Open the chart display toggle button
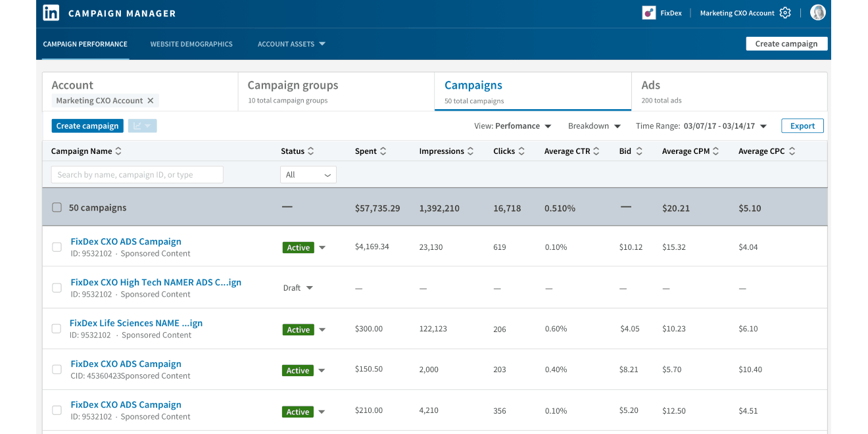 pos(143,126)
